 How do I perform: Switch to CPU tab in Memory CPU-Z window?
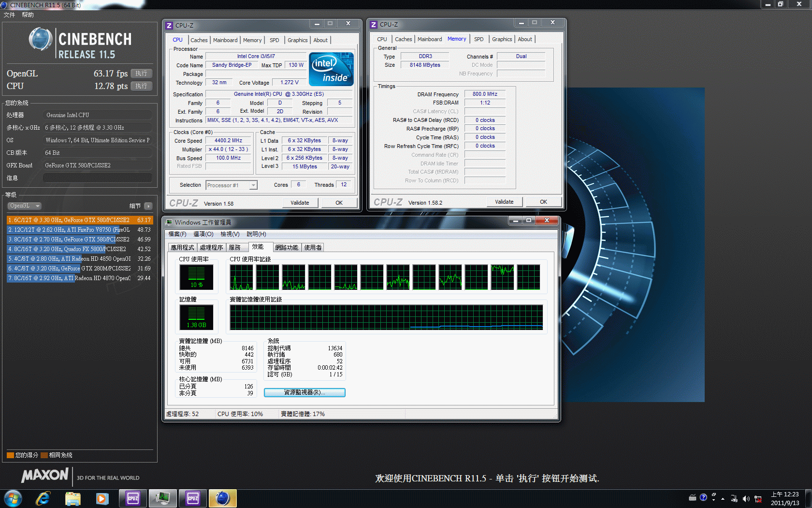[x=382, y=39]
